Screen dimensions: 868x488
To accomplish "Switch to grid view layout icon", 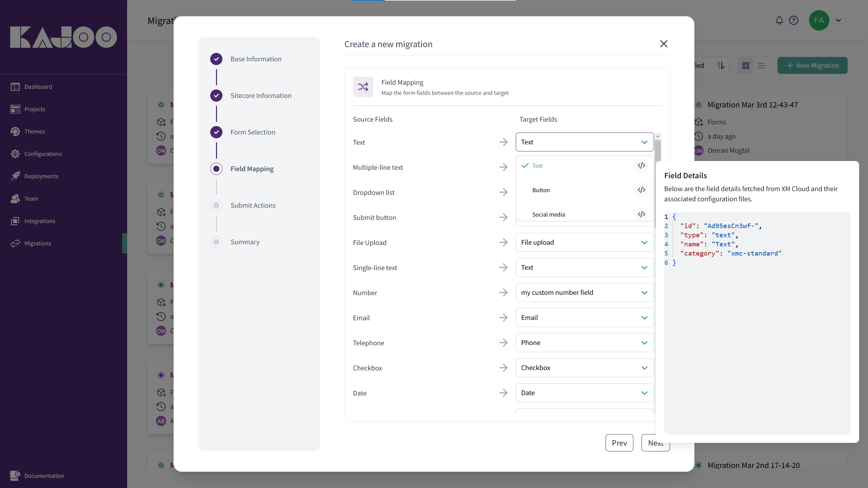I will (746, 65).
